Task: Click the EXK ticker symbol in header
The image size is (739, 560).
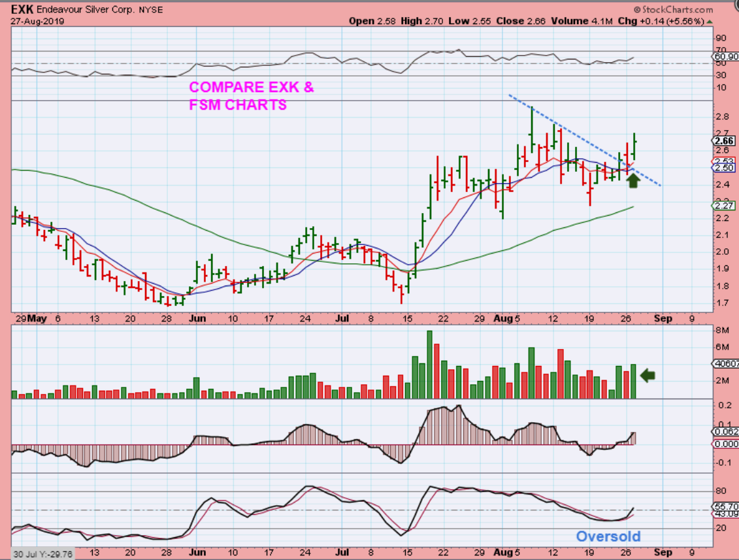Action: click(x=22, y=9)
